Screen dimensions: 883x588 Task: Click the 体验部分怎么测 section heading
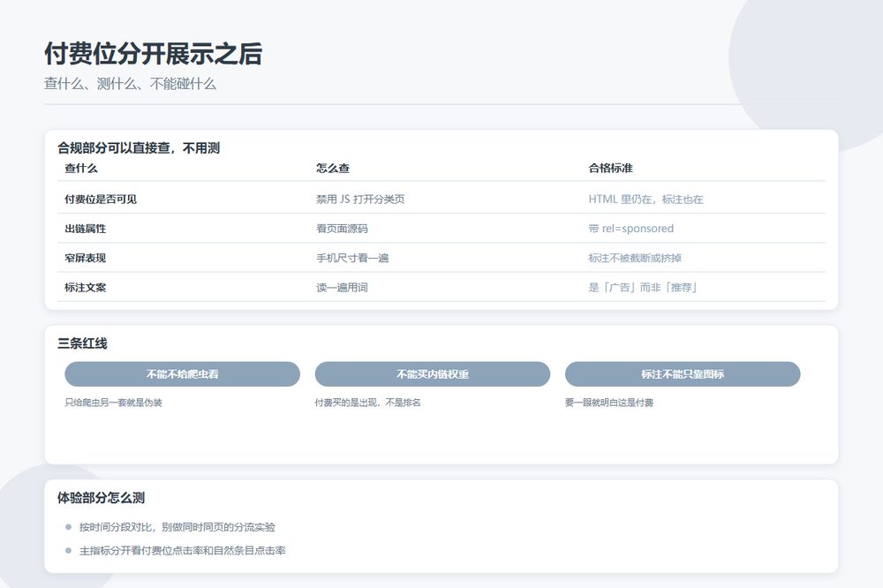[101, 498]
